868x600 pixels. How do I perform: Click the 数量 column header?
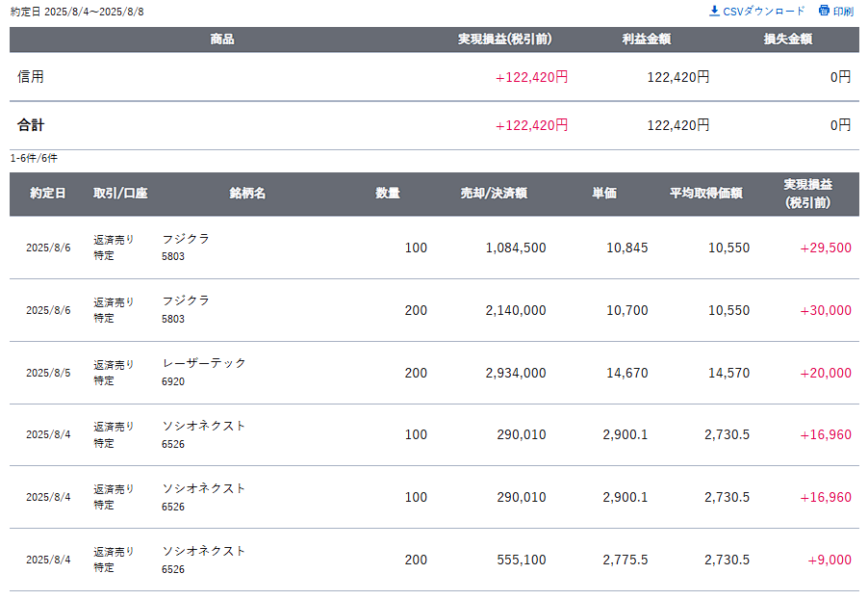(388, 194)
